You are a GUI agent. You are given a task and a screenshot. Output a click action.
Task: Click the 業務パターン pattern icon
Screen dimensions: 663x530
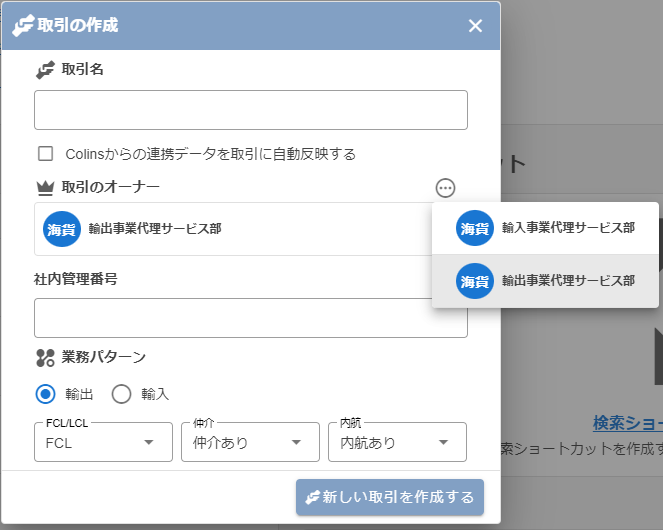[x=45, y=357]
